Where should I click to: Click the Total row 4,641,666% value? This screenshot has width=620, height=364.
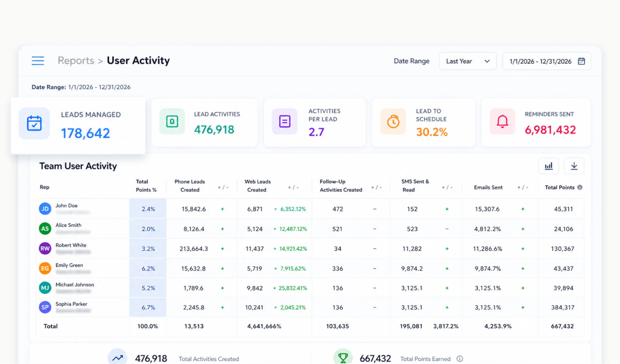pos(264,326)
